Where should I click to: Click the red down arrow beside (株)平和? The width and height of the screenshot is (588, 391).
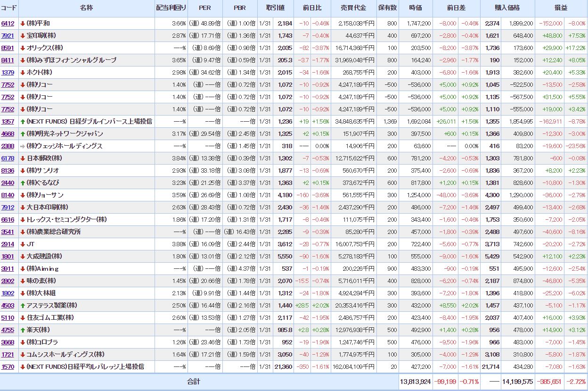pyautogui.click(x=23, y=24)
